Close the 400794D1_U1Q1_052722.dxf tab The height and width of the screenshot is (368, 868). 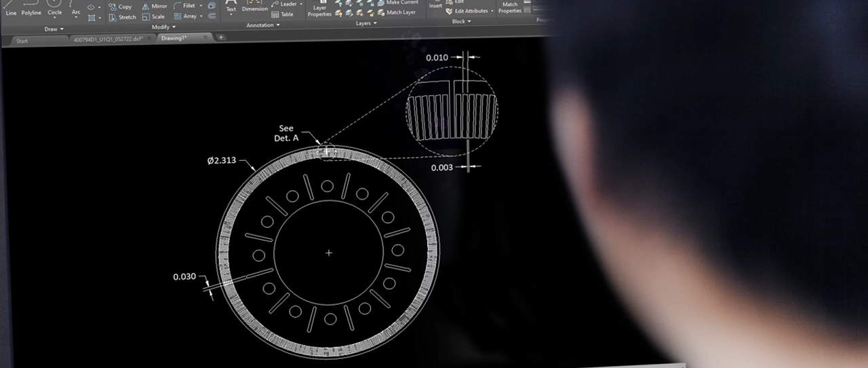[x=149, y=39]
